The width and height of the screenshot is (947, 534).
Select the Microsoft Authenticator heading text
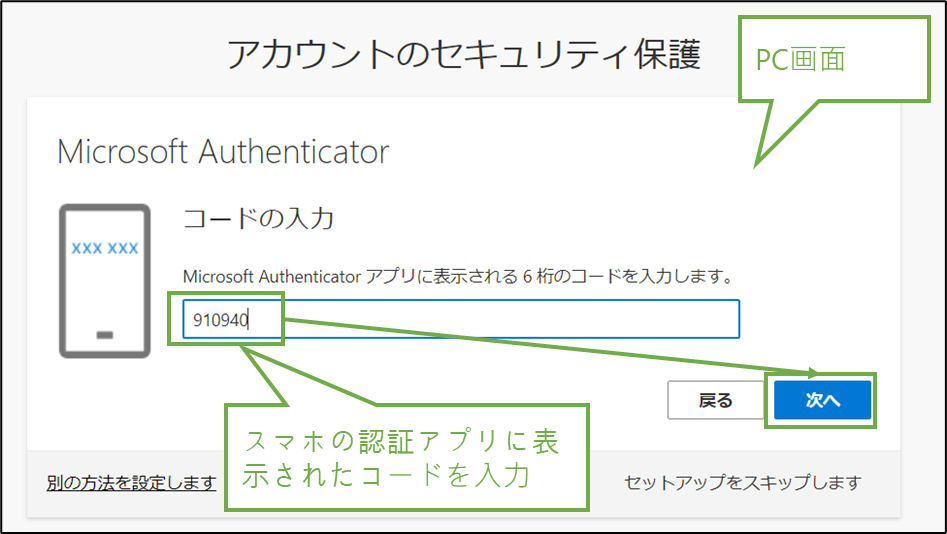[x=223, y=152]
